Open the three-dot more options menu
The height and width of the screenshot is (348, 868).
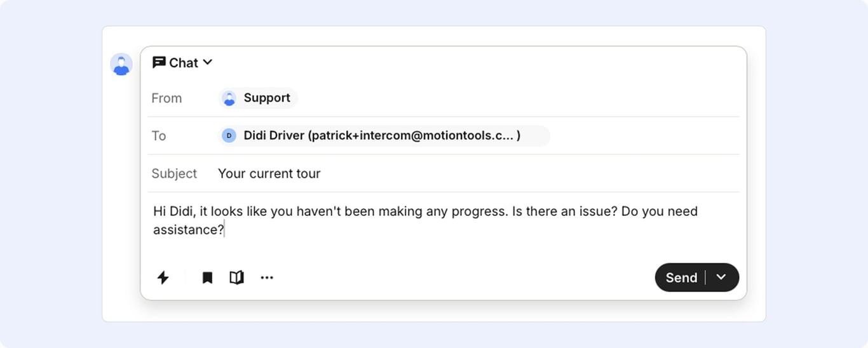pos(267,278)
